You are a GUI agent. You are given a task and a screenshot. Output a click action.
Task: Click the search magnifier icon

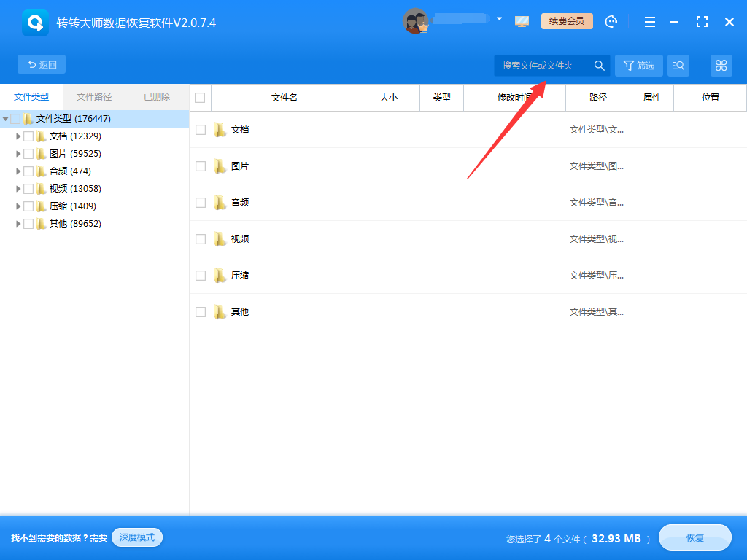[x=599, y=65]
